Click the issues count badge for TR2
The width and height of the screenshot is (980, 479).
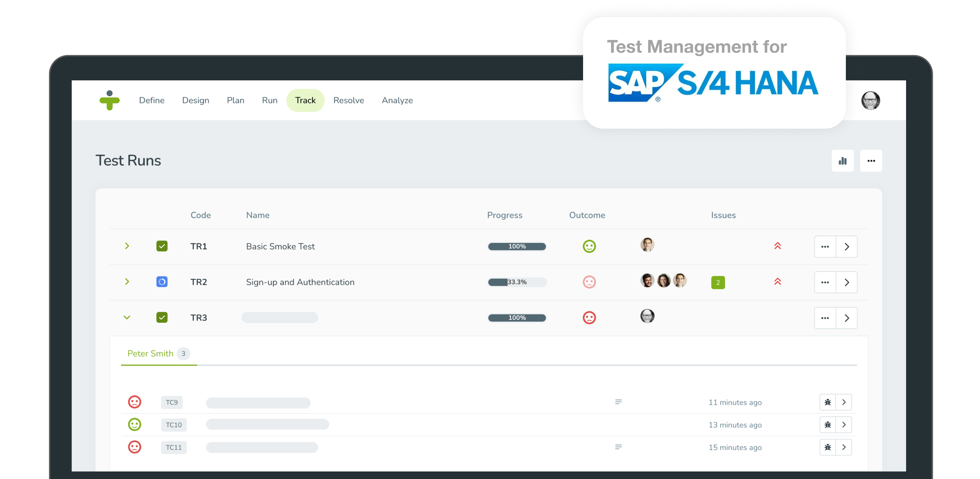click(x=718, y=283)
